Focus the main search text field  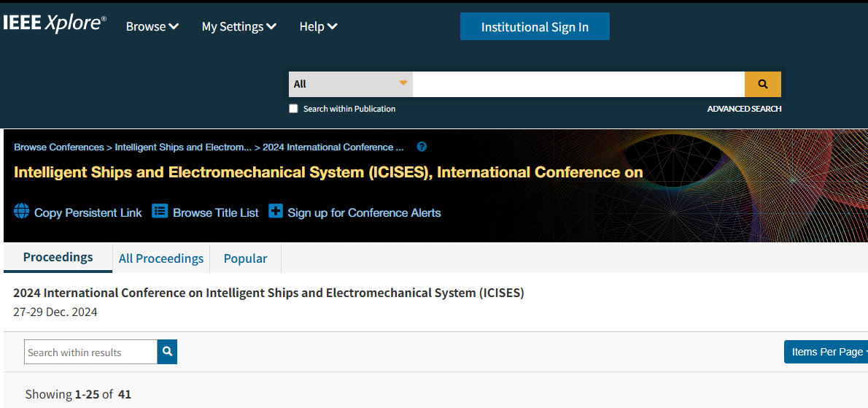pos(578,84)
